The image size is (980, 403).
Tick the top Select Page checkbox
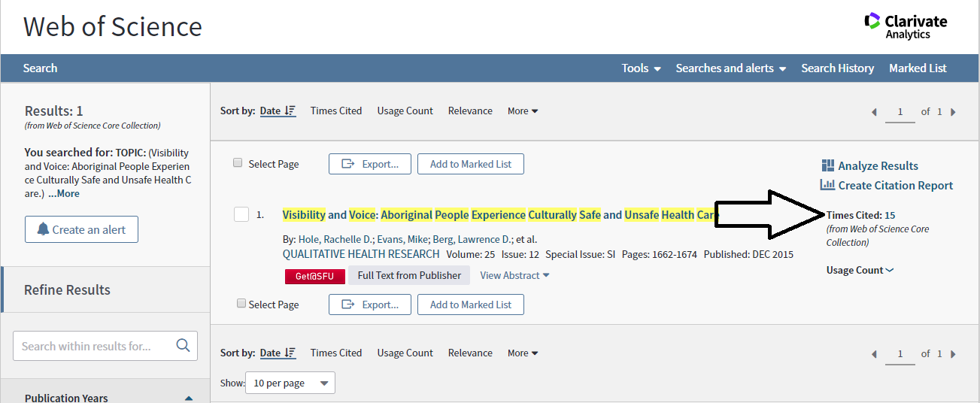coord(238,163)
